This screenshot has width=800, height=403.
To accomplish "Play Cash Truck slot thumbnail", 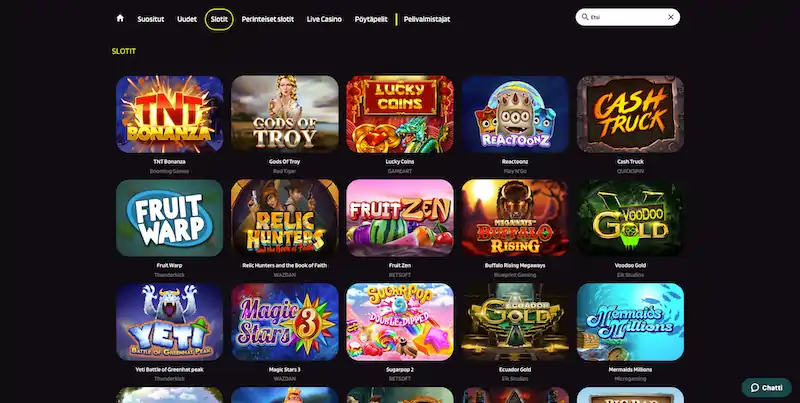I will [630, 114].
